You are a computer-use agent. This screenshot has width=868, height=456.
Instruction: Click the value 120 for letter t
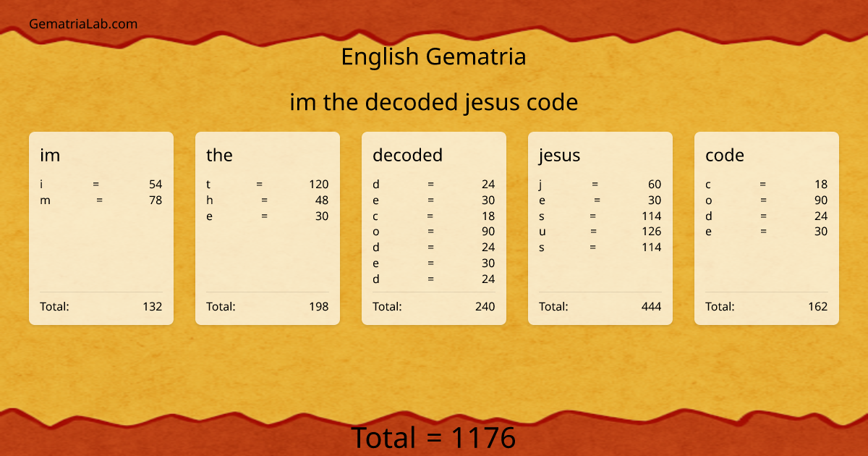click(x=319, y=184)
